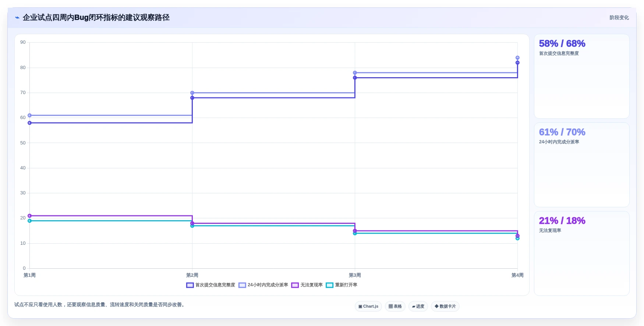This screenshot has height=326, width=644.
Task: Click the 第2周 axis label
Action: [x=192, y=275]
